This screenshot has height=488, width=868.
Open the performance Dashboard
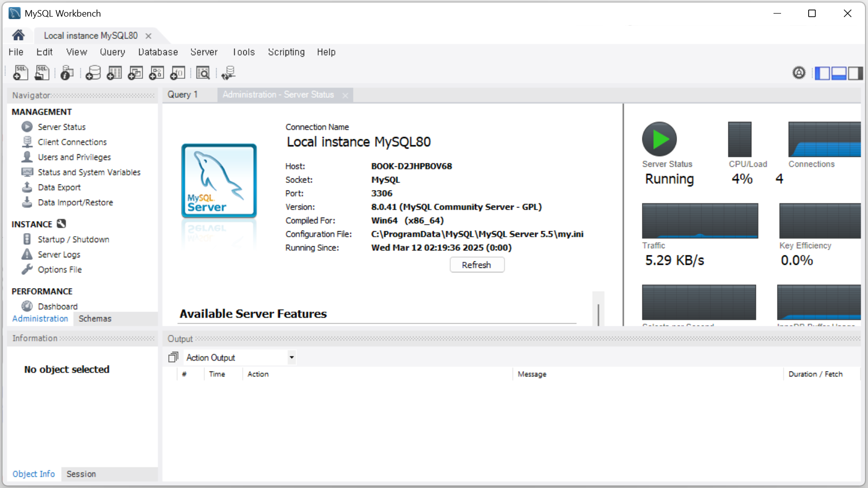[x=57, y=306]
